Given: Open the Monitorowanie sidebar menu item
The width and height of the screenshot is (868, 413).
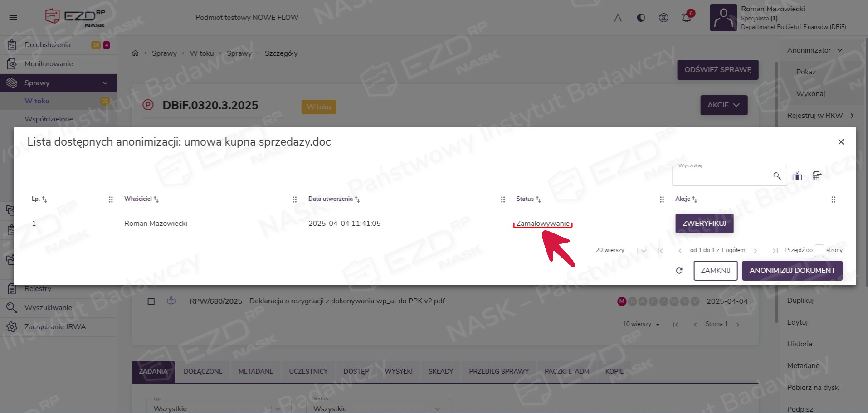Looking at the screenshot, I should pyautogui.click(x=49, y=64).
